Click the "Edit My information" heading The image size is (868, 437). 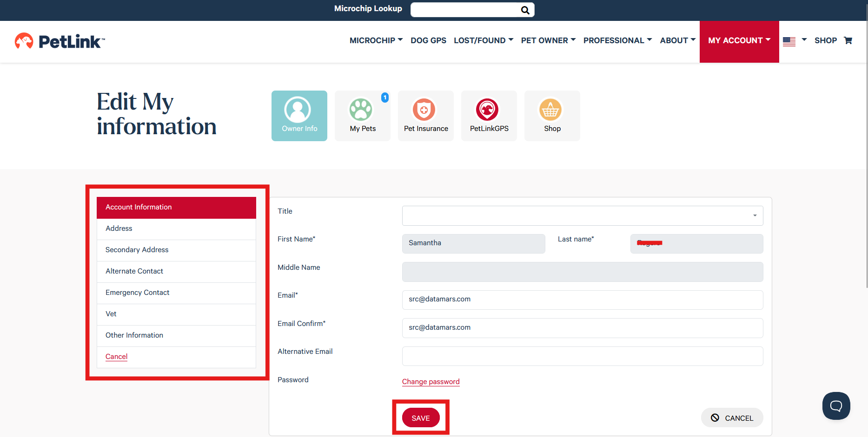pos(157,114)
